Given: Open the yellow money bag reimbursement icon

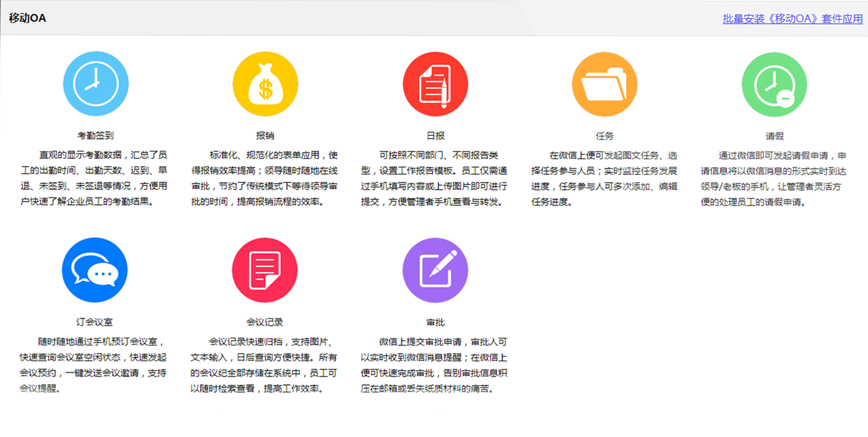Looking at the screenshot, I should point(265,84).
